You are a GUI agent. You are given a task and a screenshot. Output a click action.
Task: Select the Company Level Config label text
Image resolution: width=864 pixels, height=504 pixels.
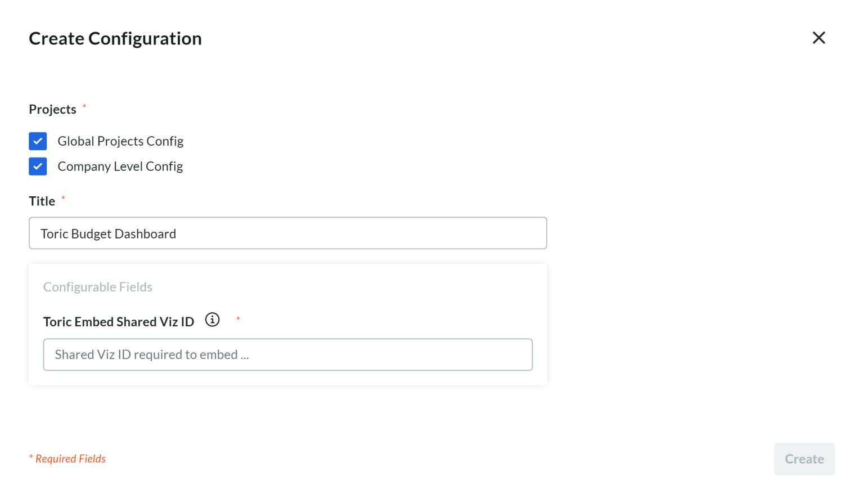click(x=120, y=166)
